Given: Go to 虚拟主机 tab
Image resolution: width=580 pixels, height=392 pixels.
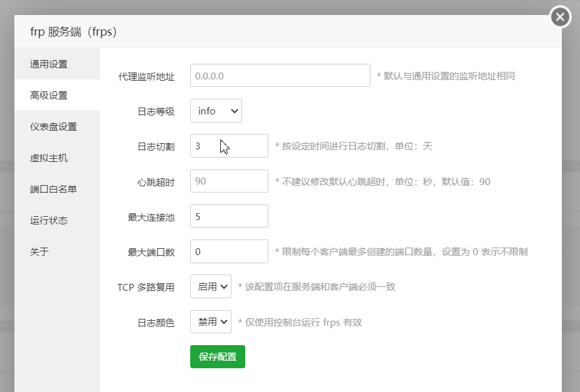Looking at the screenshot, I should (58, 158).
